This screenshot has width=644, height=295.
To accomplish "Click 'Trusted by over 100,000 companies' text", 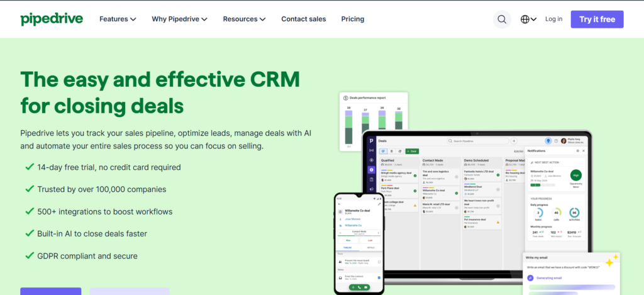I will (101, 189).
